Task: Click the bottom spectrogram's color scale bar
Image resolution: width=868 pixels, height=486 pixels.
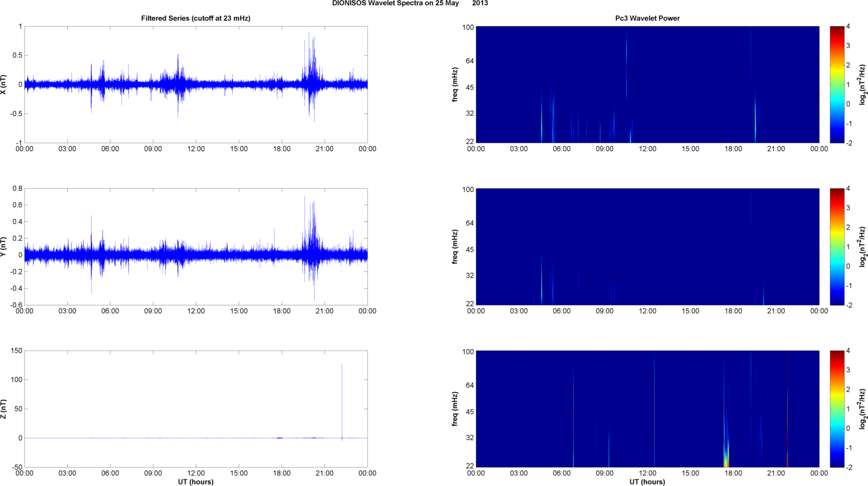Action: tap(837, 409)
